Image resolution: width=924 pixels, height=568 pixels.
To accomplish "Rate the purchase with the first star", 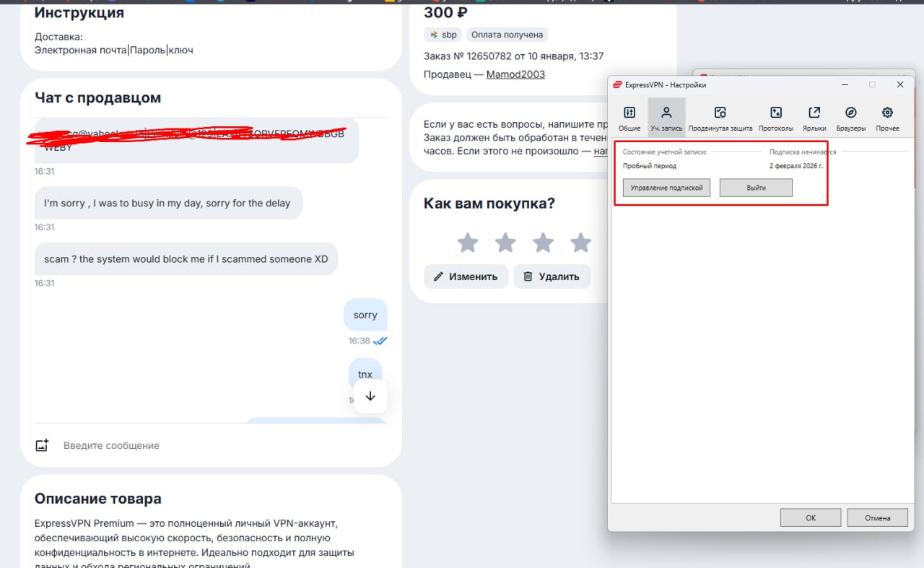I will (x=468, y=243).
